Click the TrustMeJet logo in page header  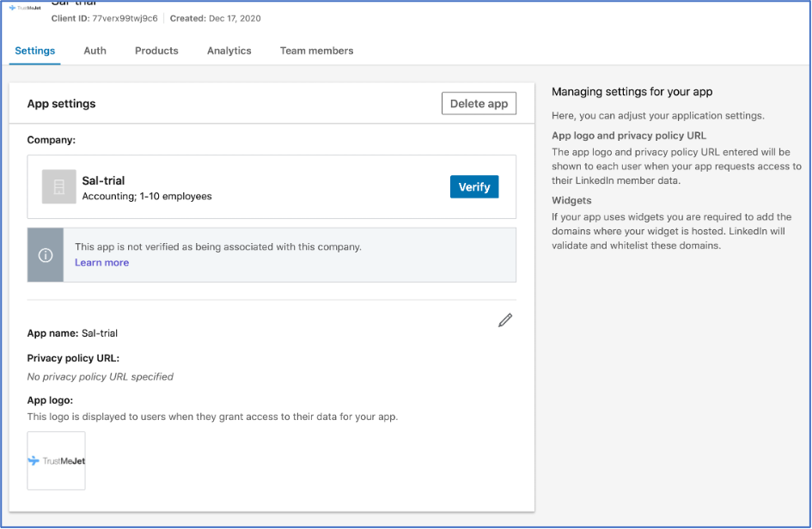(26, 8)
